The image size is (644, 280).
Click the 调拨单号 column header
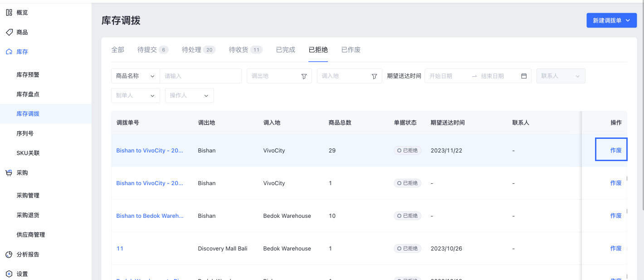tap(128, 123)
